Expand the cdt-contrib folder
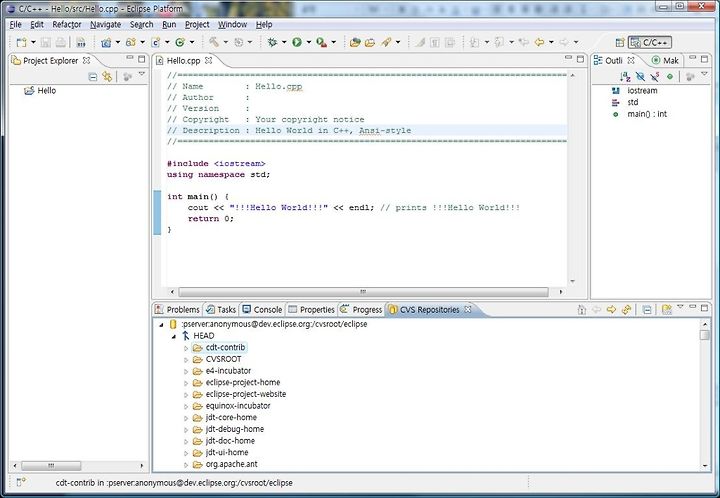The image size is (720, 498). point(186,348)
